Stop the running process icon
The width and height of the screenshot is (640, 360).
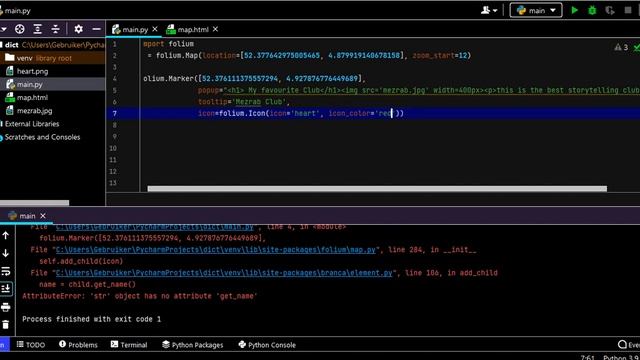(x=628, y=10)
